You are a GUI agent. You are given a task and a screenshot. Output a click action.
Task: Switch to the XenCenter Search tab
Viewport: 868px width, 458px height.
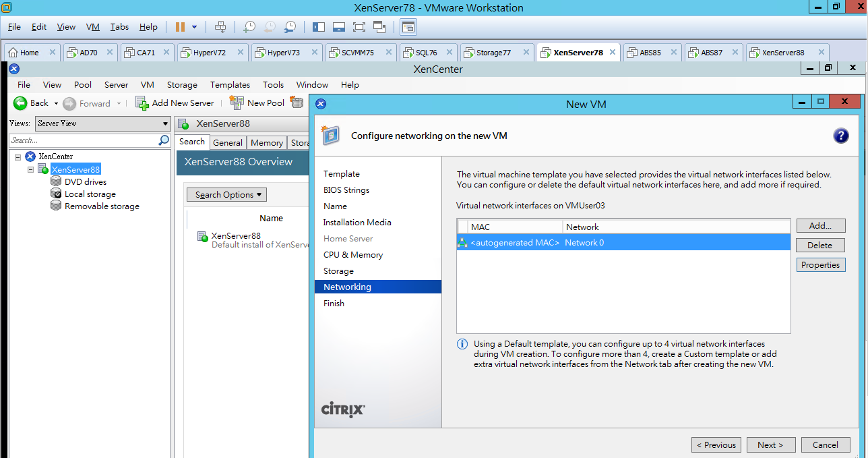192,142
